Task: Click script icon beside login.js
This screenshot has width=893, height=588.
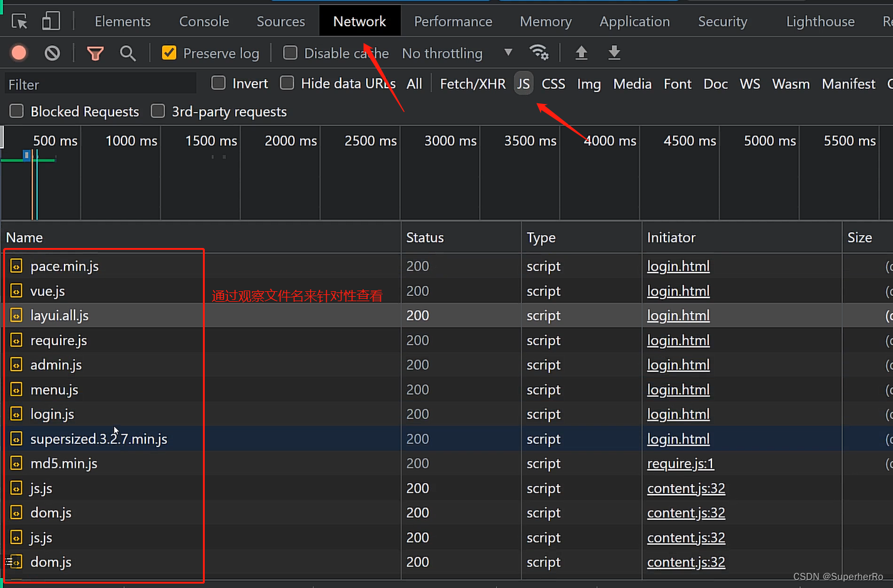Action: point(16,415)
